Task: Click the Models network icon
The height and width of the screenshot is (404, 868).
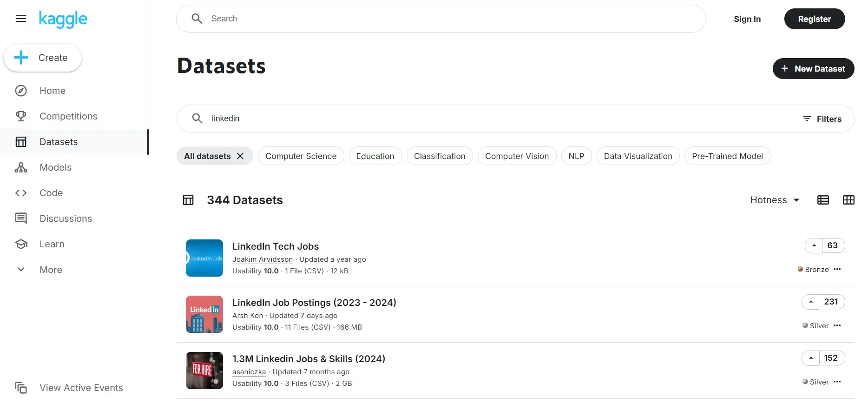Action: point(21,167)
